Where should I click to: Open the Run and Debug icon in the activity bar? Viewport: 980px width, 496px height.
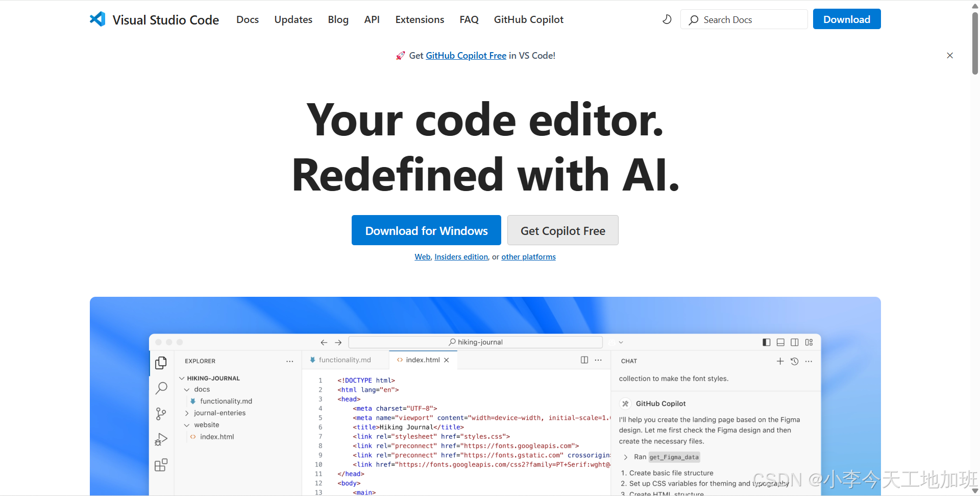(161, 439)
